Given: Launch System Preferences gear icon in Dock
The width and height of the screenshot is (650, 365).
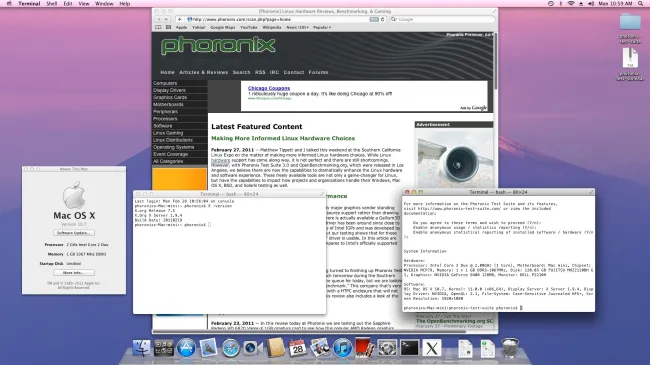Looking at the screenshot, I should click(387, 348).
